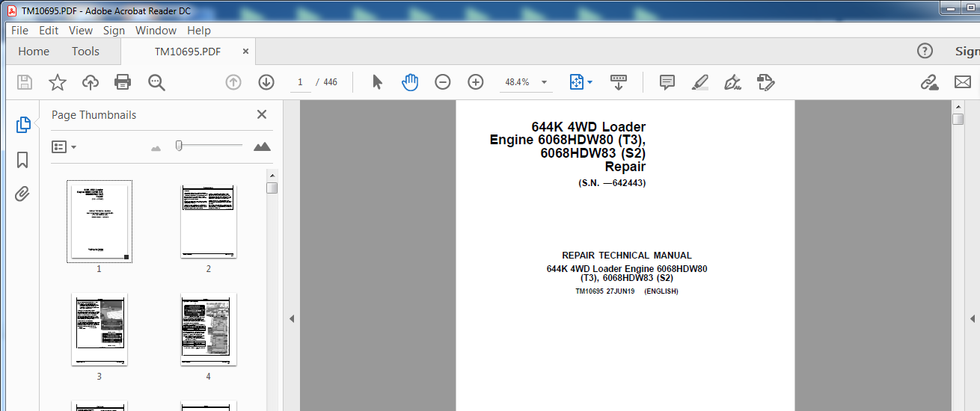The height and width of the screenshot is (411, 980).
Task: Add a sticky note comment
Action: point(667,82)
